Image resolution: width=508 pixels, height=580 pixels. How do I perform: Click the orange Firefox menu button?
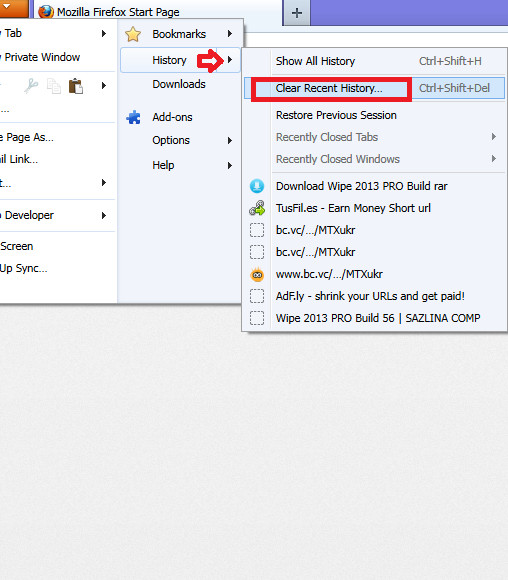pyautogui.click(x=14, y=8)
